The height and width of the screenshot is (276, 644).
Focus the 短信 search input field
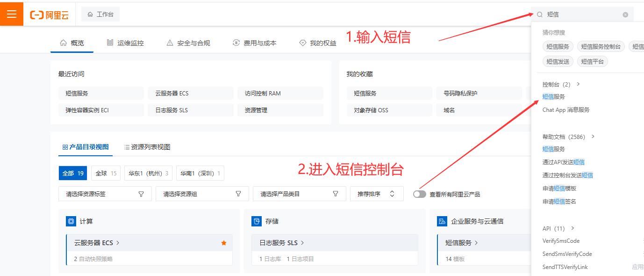582,15
